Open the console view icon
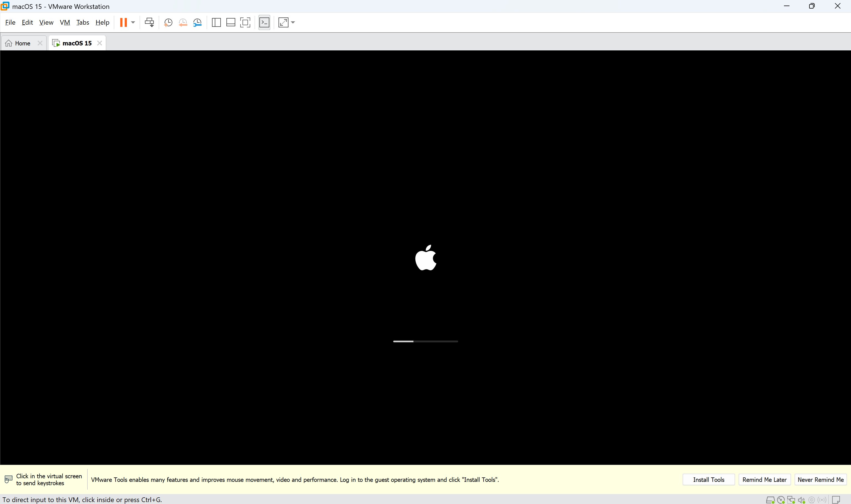The height and width of the screenshot is (504, 851). tap(264, 22)
